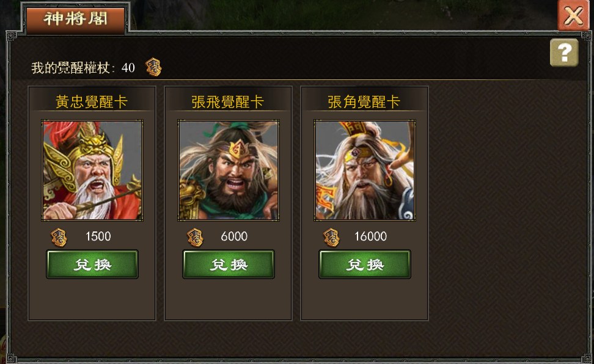The image size is (594, 364).
Task: Select the 黃忠 hero portrait
Action: click(x=92, y=170)
